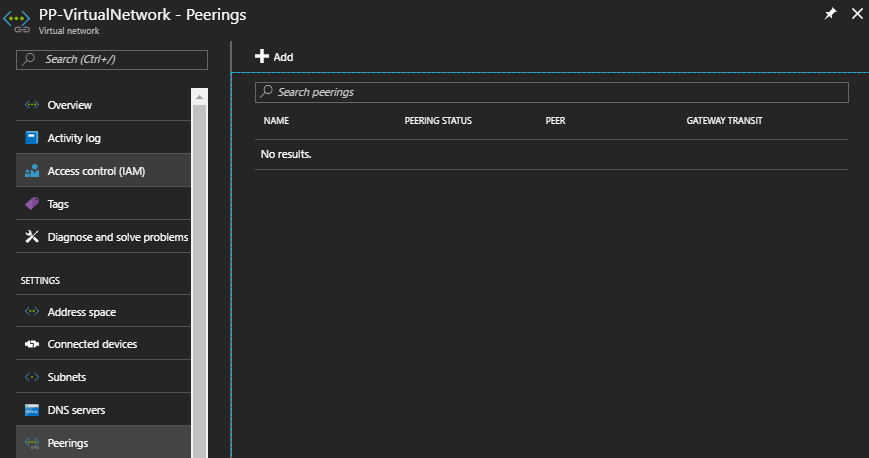The width and height of the screenshot is (869, 458).
Task: Click the GATEWAY TRANSIT column header
Action: point(724,120)
